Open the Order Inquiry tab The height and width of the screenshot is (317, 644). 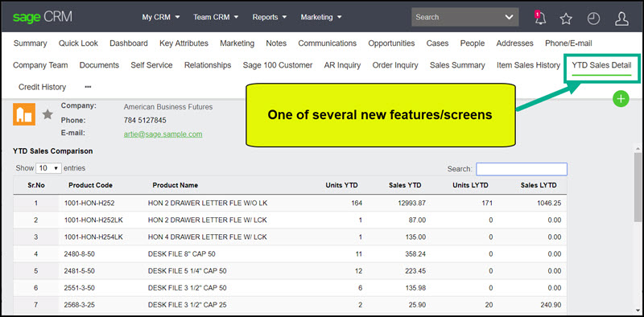tap(395, 65)
